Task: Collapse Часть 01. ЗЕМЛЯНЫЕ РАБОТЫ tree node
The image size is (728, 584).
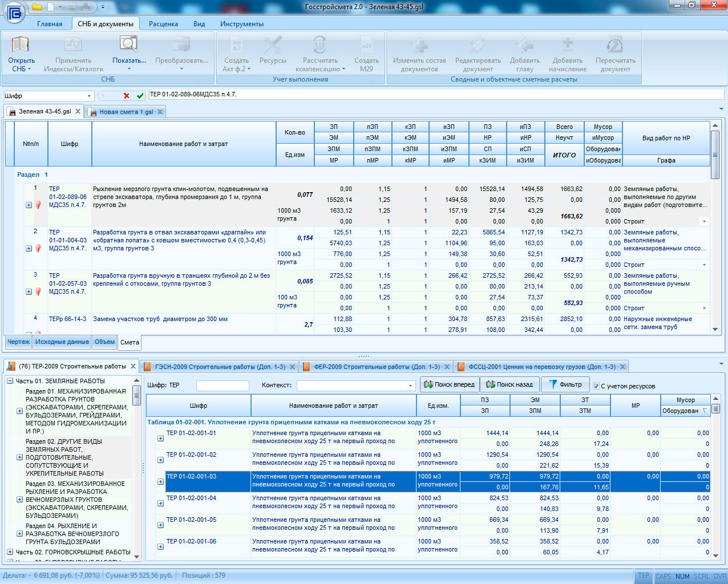Action: click(x=10, y=381)
